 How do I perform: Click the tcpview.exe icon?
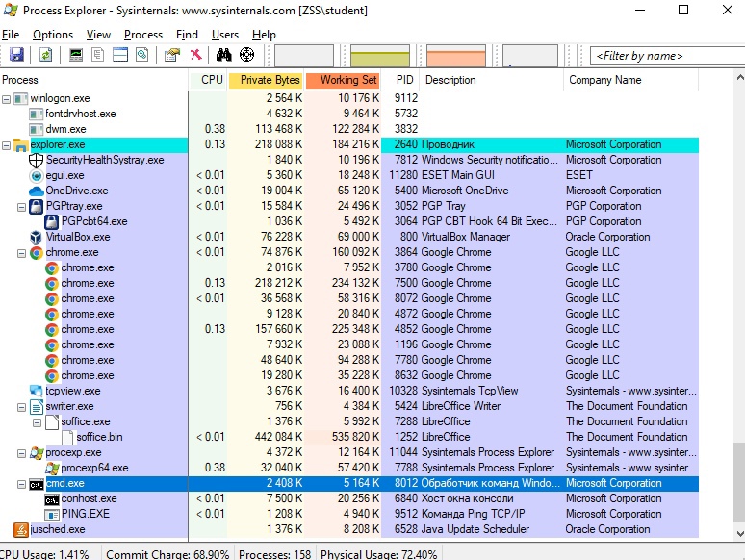[x=37, y=391]
